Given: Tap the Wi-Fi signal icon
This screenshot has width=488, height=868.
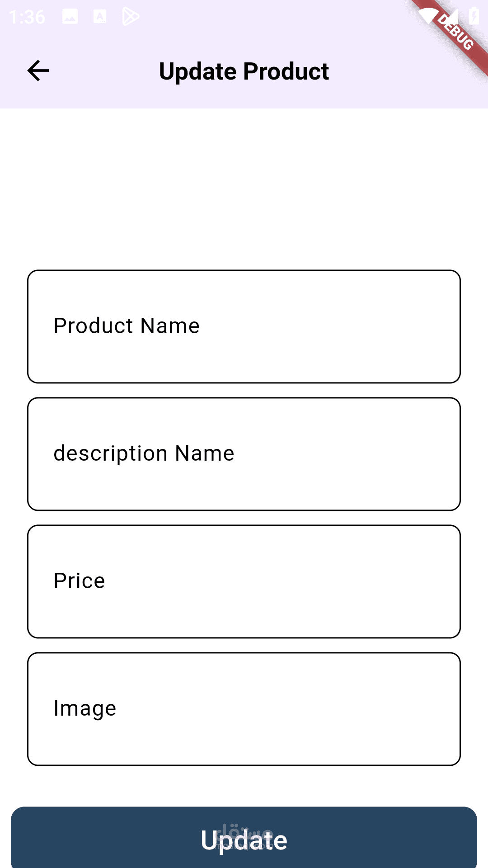Looking at the screenshot, I should (x=427, y=16).
